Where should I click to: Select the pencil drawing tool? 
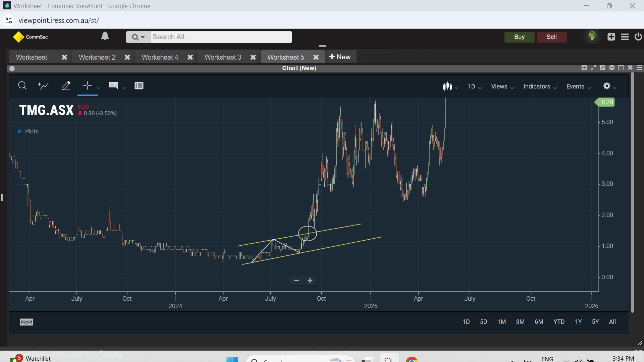click(66, 86)
